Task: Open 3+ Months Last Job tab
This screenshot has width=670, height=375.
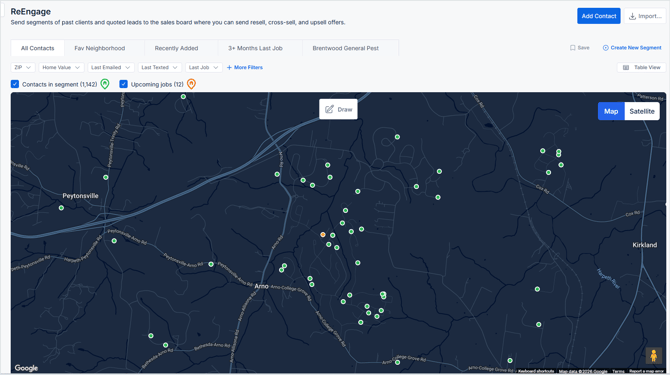Action: click(x=255, y=48)
